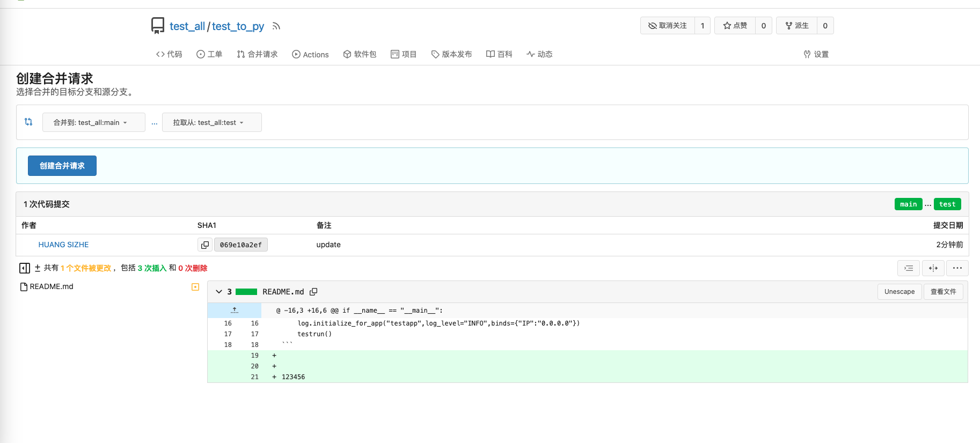Click the compare branches icon
The height and width of the screenshot is (443, 980).
[28, 122]
